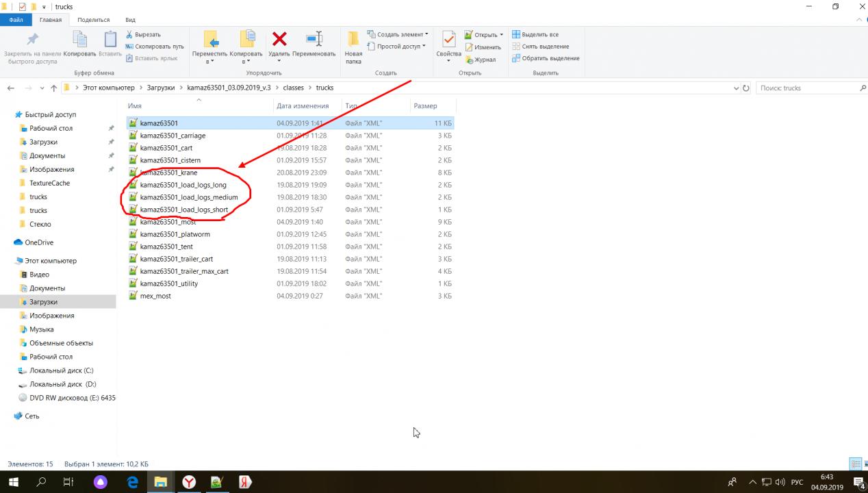Click the search field for trucks folder
The height and width of the screenshot is (493, 868).
tap(808, 88)
